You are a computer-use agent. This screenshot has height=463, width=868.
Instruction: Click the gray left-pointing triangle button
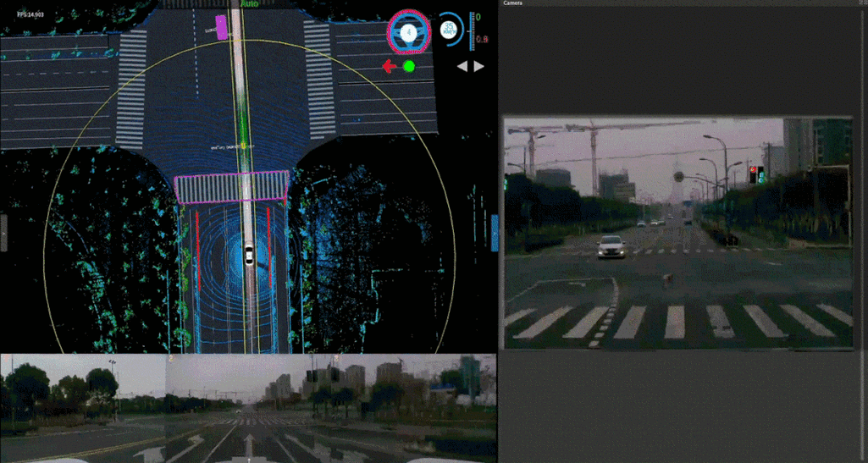point(462,66)
